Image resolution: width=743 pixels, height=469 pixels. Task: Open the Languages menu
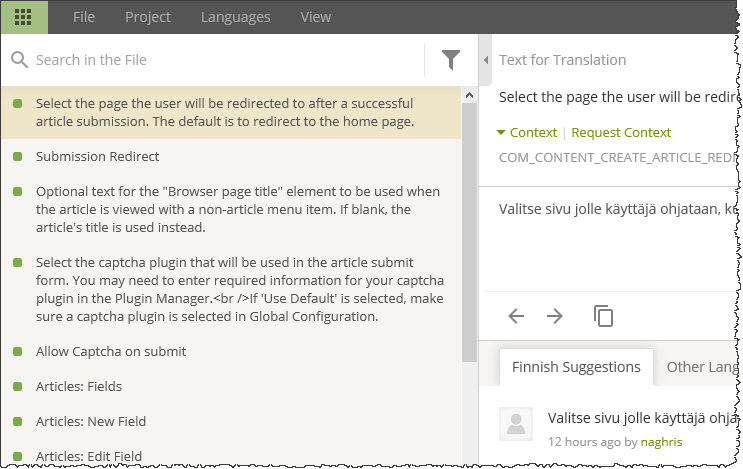pyautogui.click(x=235, y=17)
